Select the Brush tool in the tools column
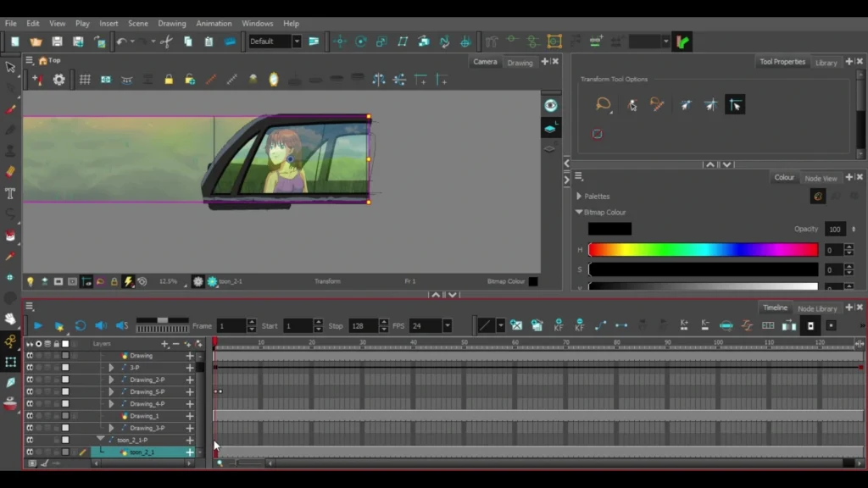The height and width of the screenshot is (488, 868). tap(10, 109)
